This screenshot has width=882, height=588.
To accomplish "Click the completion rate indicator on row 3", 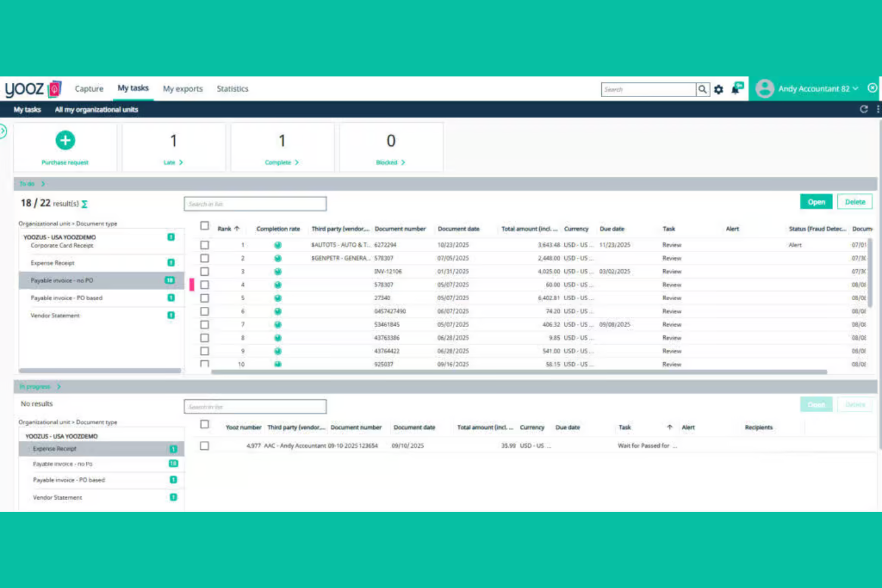I will [x=277, y=271].
